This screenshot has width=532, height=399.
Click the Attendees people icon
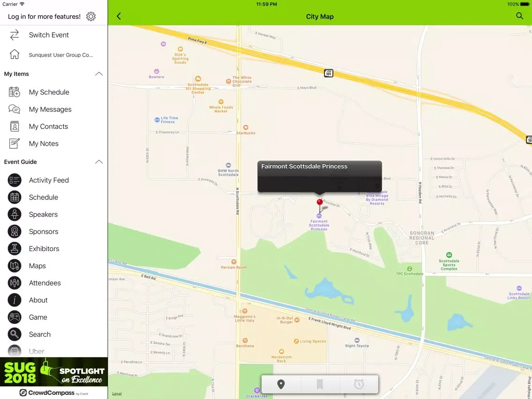[14, 283]
